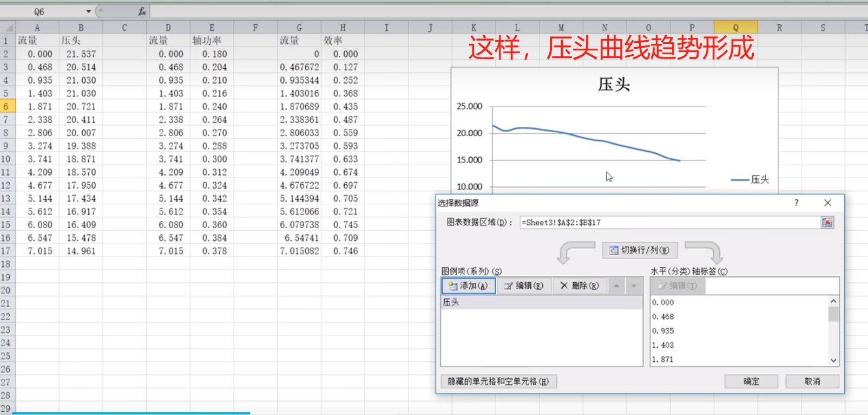868x415 pixels.
Task: Move series up with the up arrow
Action: (x=616, y=286)
